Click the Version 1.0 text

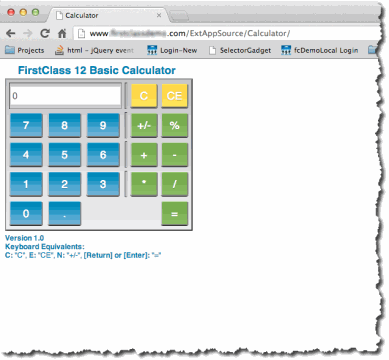coord(24,238)
